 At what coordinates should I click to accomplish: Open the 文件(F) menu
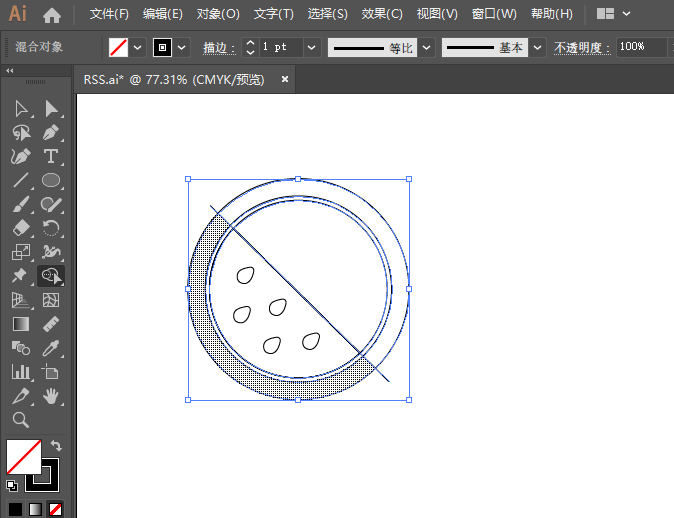[109, 14]
